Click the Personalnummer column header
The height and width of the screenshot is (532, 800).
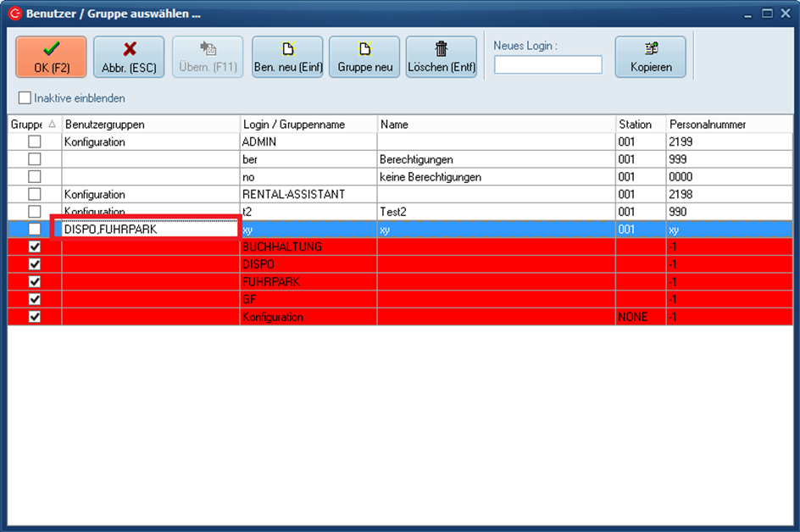(x=729, y=125)
